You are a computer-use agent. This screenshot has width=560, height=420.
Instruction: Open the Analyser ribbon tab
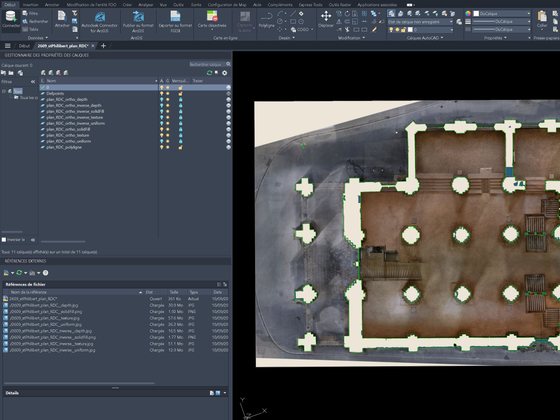pos(145,5)
